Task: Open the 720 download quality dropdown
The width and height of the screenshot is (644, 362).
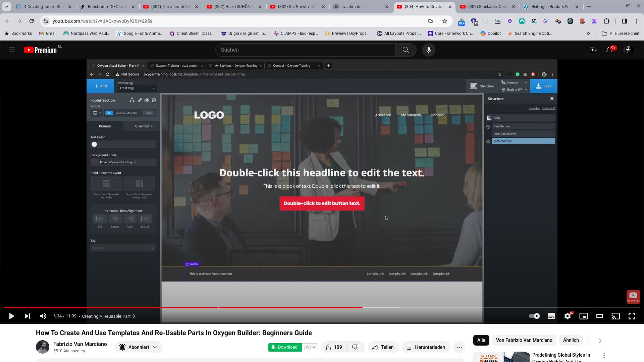Action: (310, 348)
